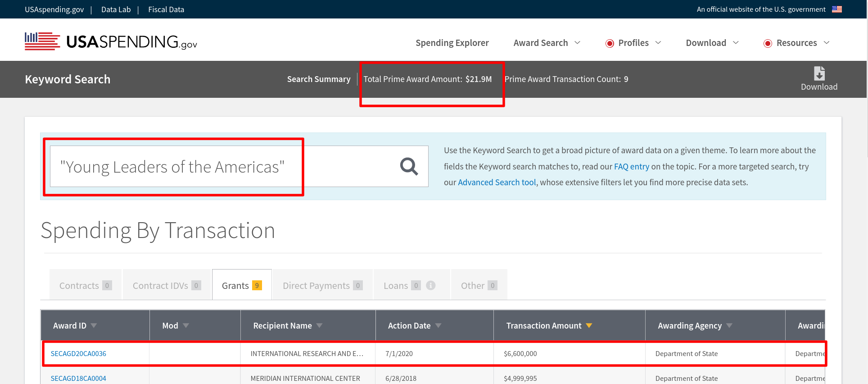Expand the Resources menu
Image resolution: width=868 pixels, height=384 pixels.
click(x=796, y=43)
